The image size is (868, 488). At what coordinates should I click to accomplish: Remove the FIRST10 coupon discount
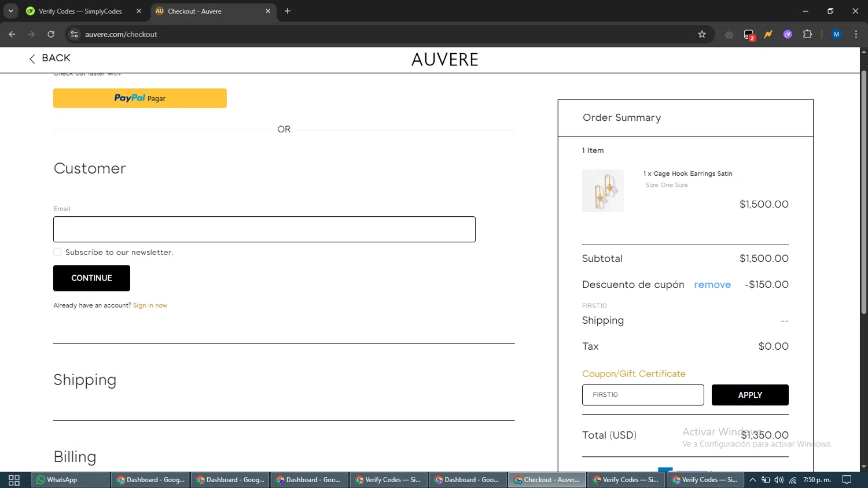[712, 284]
